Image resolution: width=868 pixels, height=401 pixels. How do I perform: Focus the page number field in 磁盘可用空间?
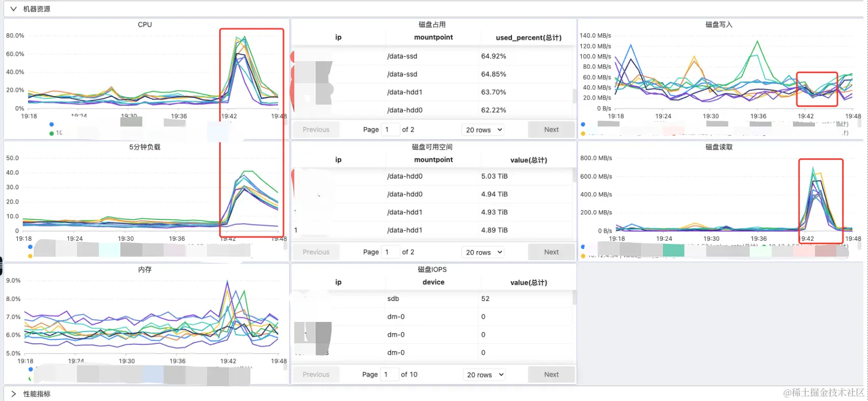coord(391,252)
